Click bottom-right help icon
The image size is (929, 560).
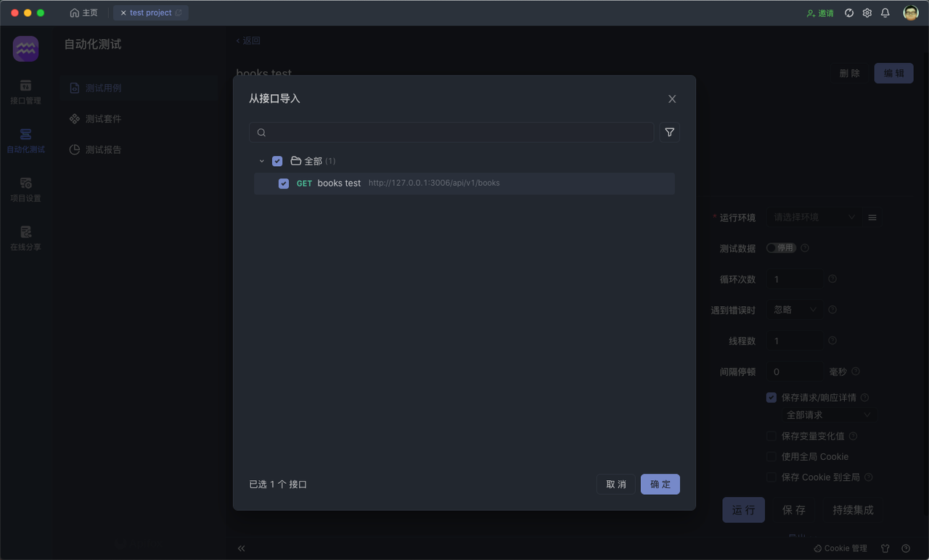coord(906,548)
